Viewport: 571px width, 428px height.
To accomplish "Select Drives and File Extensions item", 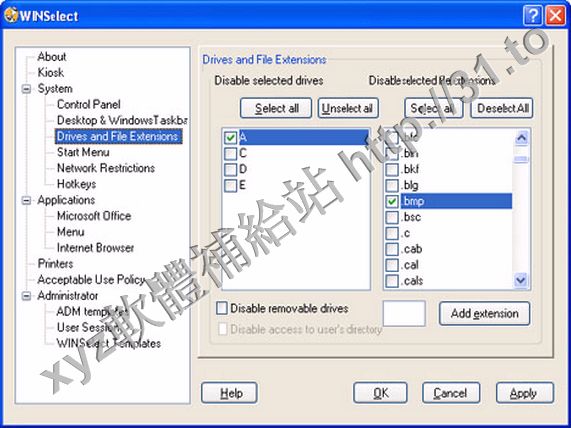I will tap(118, 136).
